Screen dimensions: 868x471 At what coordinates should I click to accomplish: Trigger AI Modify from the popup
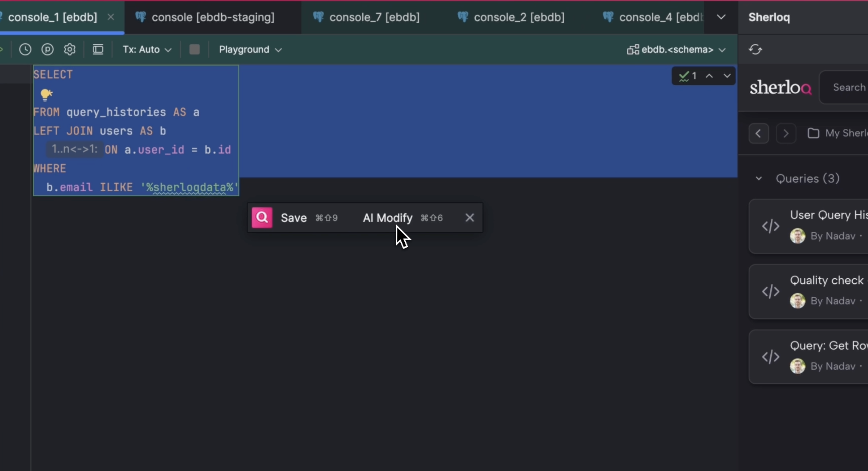pos(387,217)
